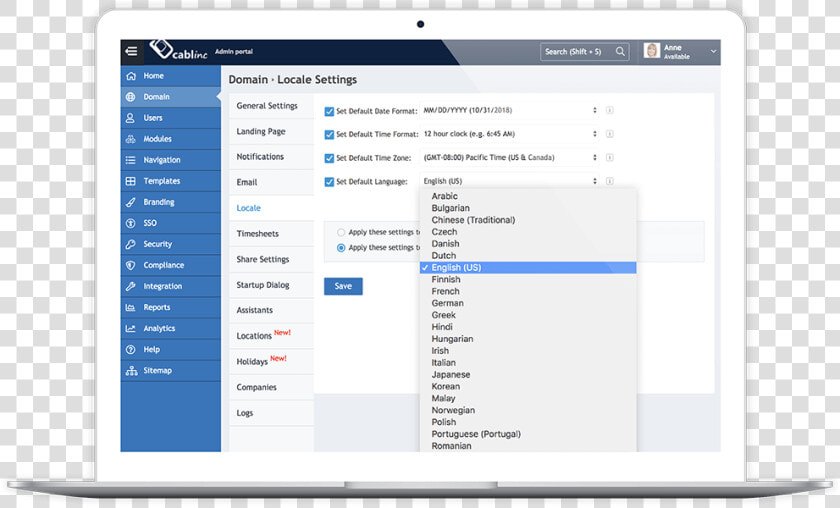Click the Search (Shift + S) field

[x=584, y=51]
